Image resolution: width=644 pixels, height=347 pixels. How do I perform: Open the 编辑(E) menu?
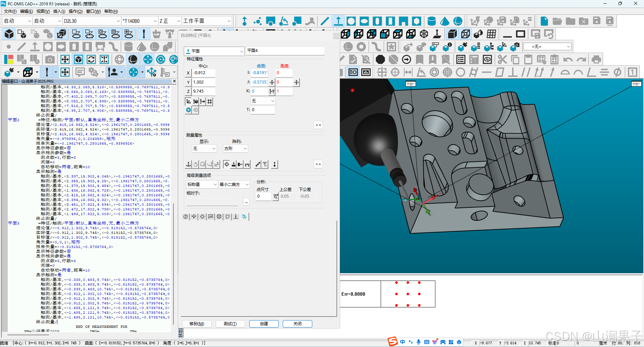click(26, 11)
